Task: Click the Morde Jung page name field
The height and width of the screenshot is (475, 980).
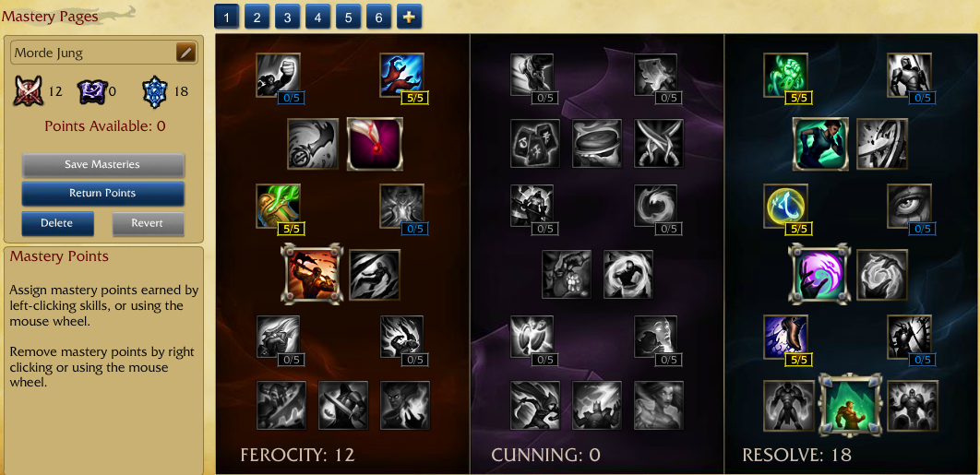Action: click(x=94, y=53)
